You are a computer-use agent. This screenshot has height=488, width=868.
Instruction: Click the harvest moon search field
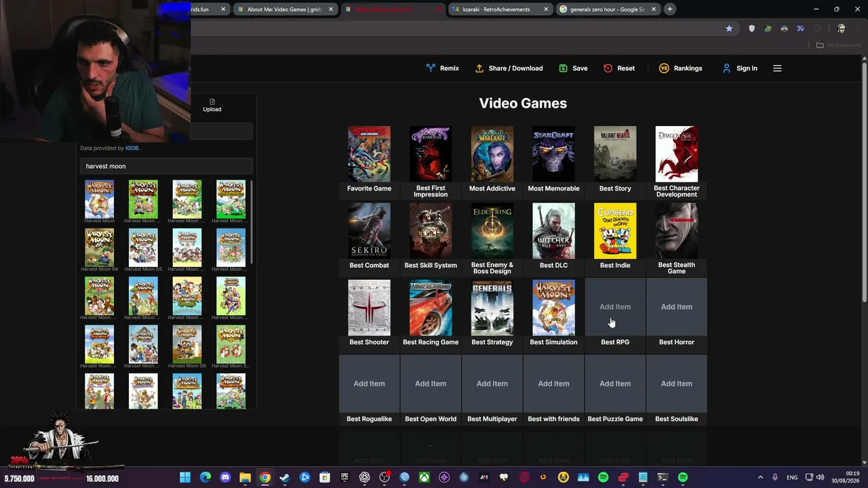[x=166, y=166]
